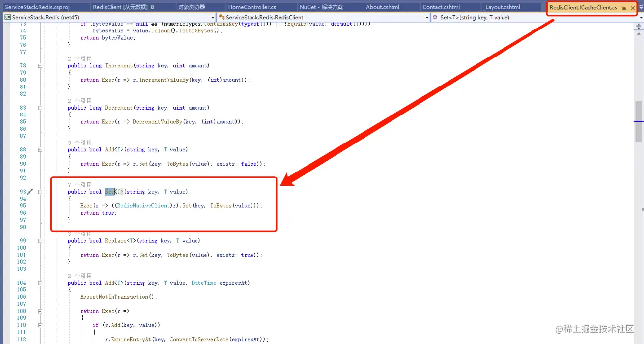Click the lock icon on the RedisClient metadata tab

(152, 7)
